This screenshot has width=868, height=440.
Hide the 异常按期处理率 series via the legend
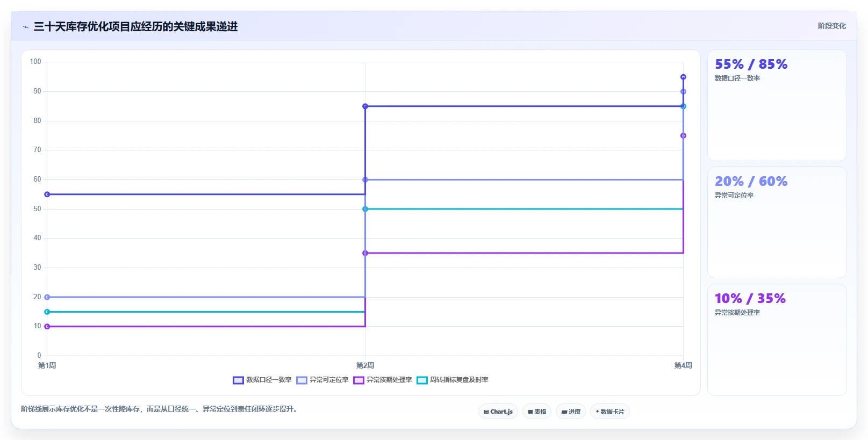click(x=383, y=380)
